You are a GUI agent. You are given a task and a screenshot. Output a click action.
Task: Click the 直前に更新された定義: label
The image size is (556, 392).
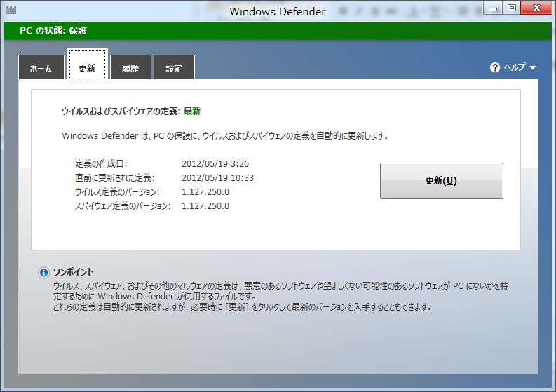point(115,178)
